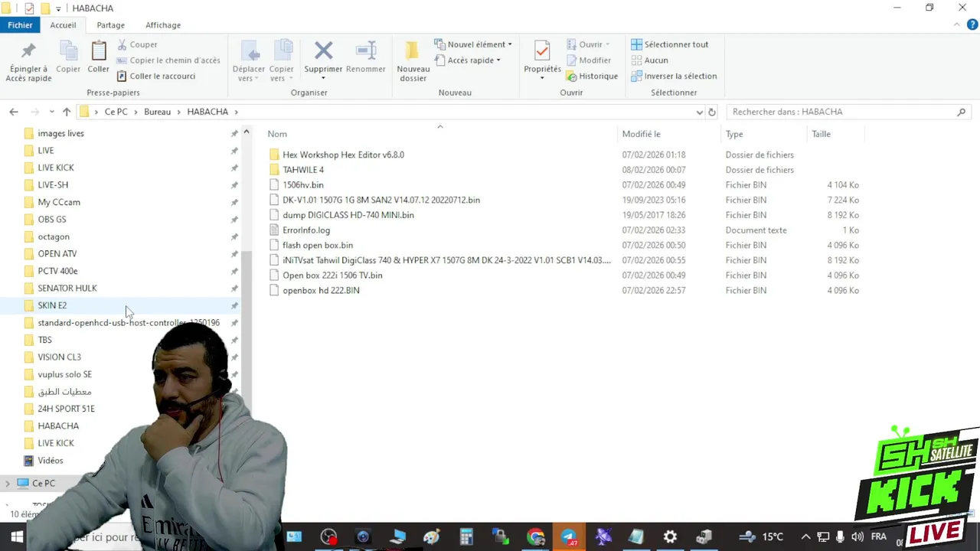Click the volume speaker tray icon

[857, 536]
